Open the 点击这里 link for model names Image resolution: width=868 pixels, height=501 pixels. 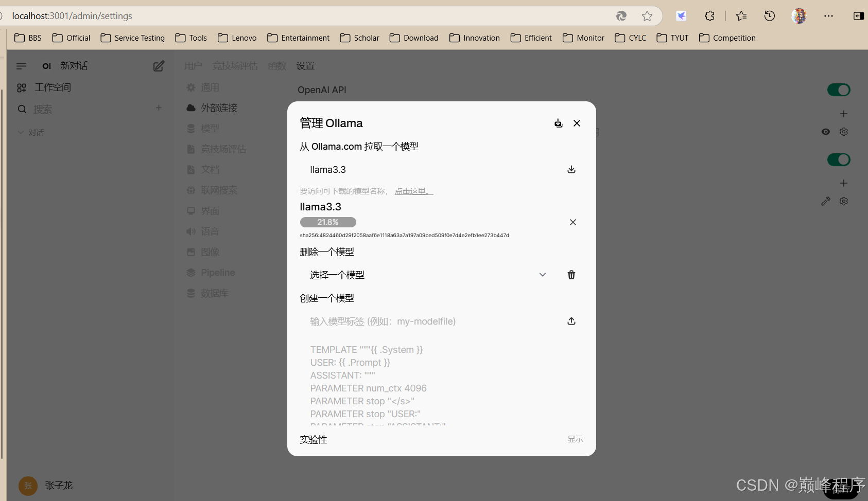click(413, 191)
